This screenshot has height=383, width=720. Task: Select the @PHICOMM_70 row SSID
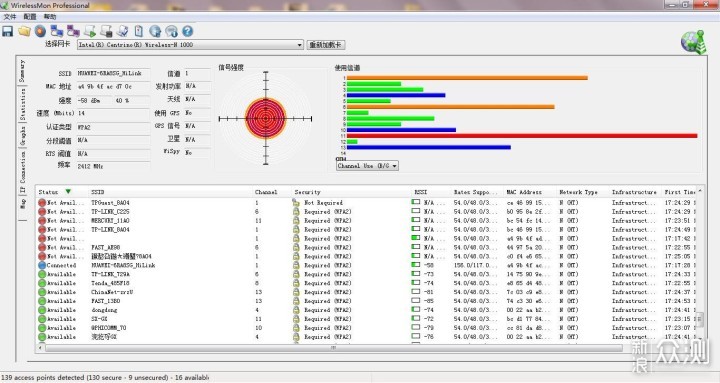pyautogui.click(x=108, y=328)
